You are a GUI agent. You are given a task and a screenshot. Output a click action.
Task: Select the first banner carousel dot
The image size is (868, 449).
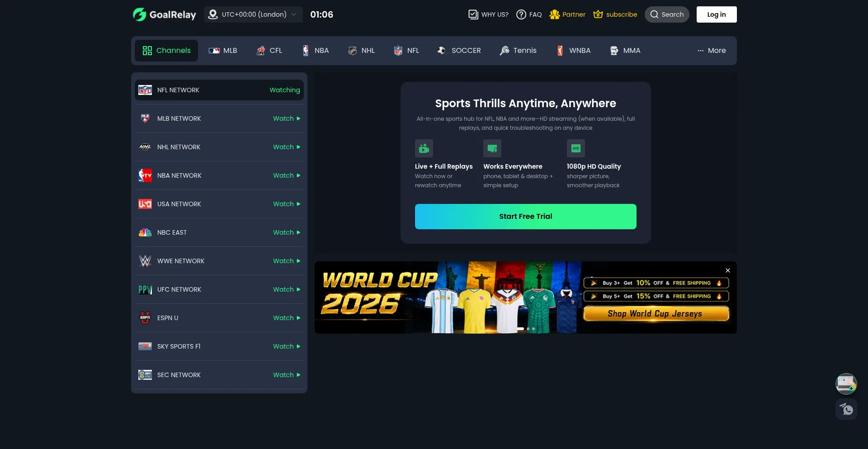click(x=520, y=329)
